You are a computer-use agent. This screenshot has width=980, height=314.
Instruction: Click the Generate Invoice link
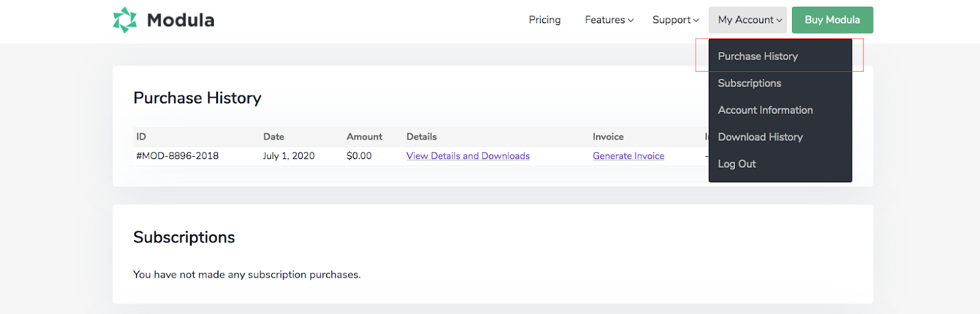point(628,155)
